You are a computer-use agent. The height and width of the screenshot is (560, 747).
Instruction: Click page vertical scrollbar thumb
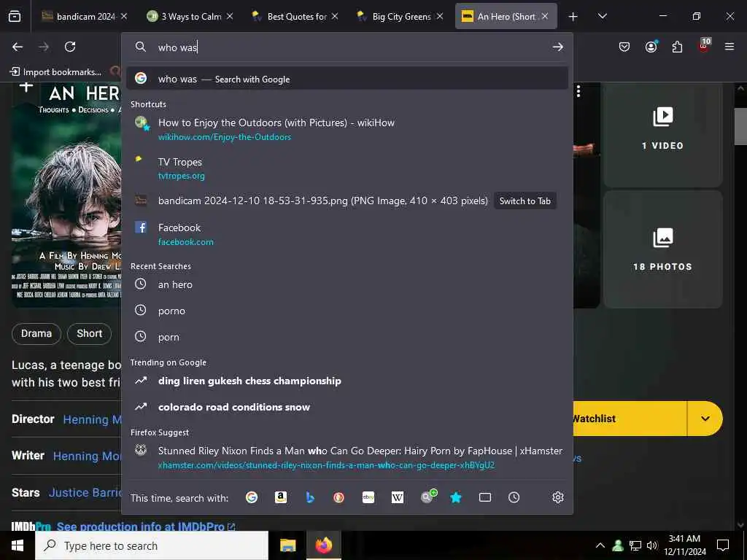[x=740, y=126]
